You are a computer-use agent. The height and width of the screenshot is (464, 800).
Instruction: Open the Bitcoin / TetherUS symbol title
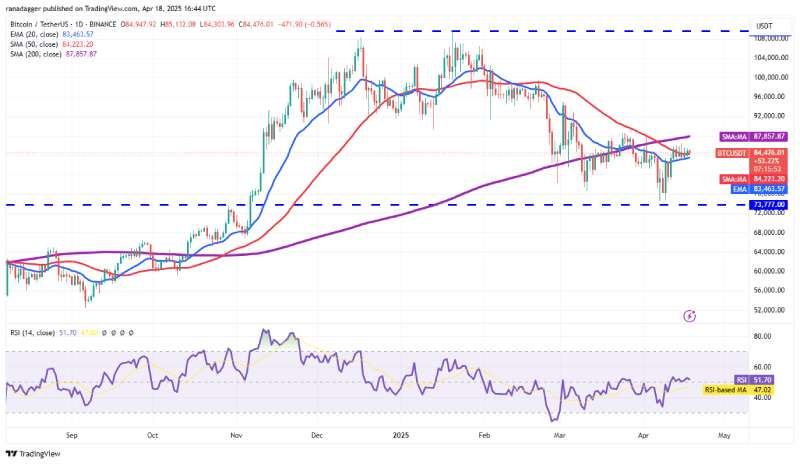coord(63,25)
